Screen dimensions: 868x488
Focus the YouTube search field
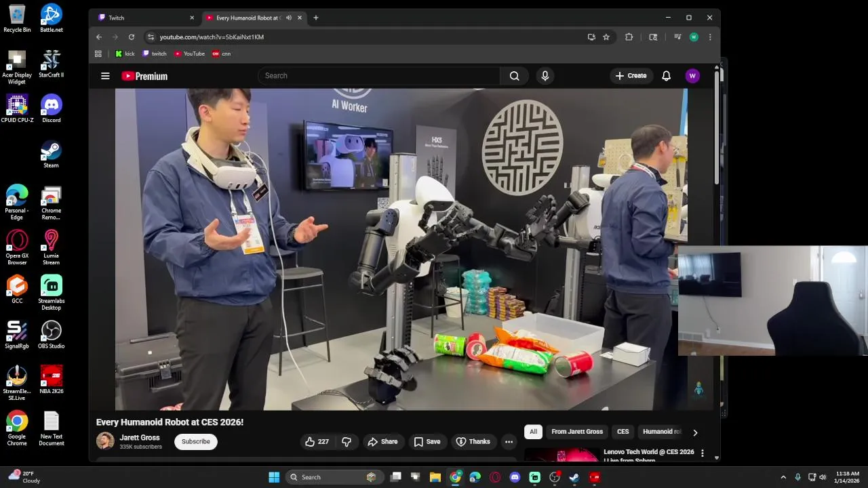pyautogui.click(x=378, y=76)
